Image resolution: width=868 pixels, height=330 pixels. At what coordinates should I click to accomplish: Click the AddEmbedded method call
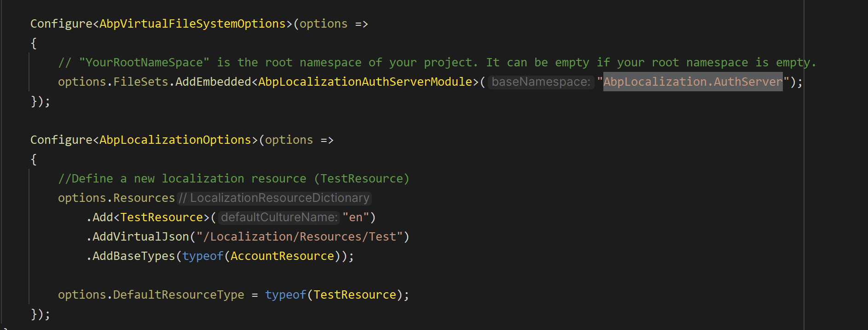[x=213, y=82]
